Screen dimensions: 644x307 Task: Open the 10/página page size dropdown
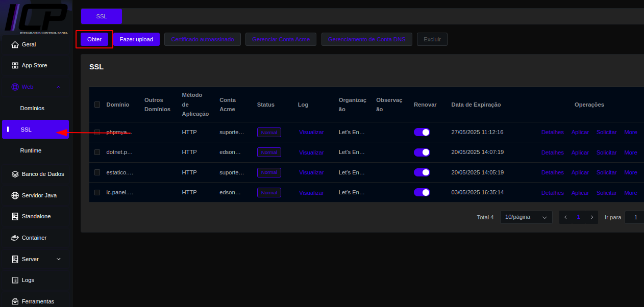pyautogui.click(x=526, y=217)
